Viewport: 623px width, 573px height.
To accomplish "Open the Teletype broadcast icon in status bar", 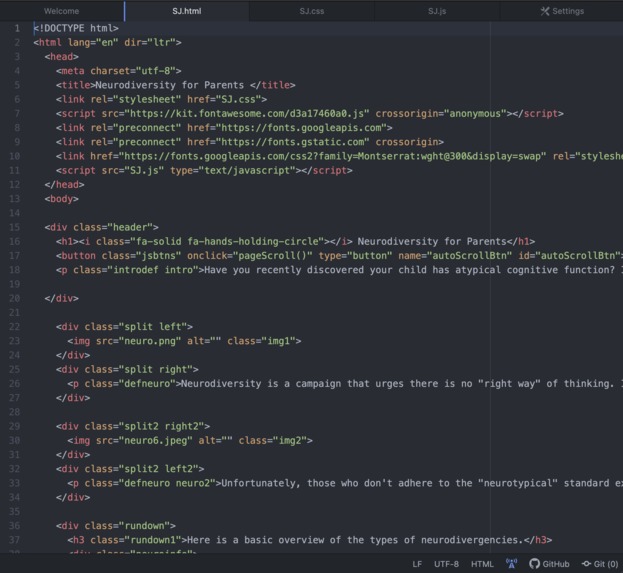I will (511, 563).
